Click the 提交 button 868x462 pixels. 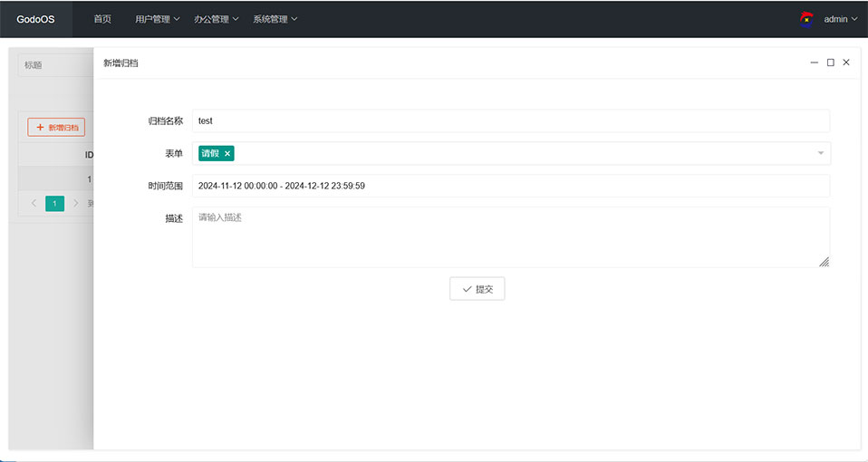(x=477, y=289)
